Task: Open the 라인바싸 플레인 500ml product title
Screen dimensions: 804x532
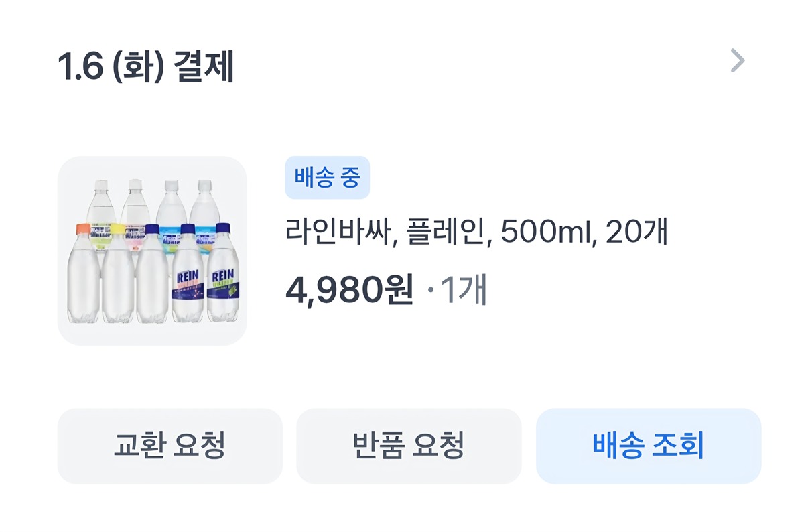Action: [x=476, y=233]
